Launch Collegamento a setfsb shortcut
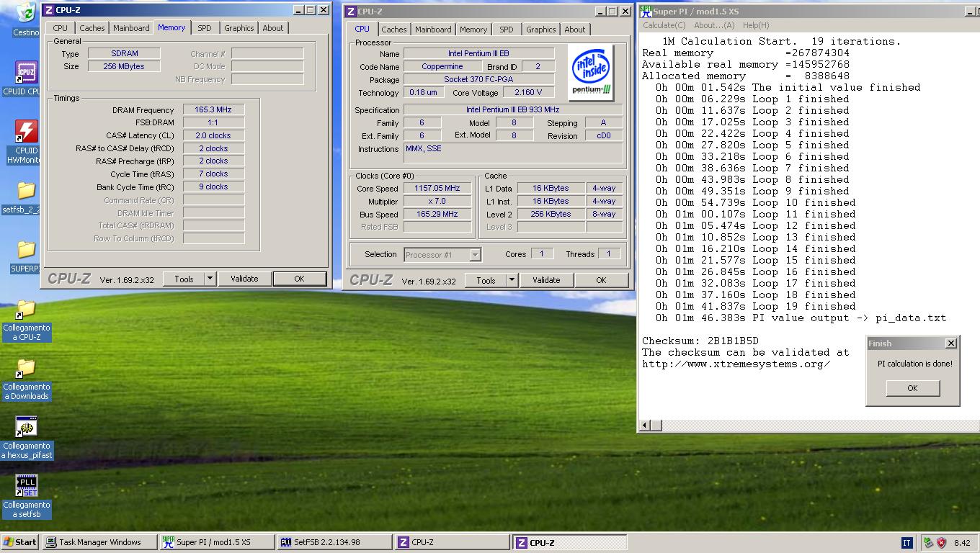Screen dimensions: 980x553 [26, 486]
